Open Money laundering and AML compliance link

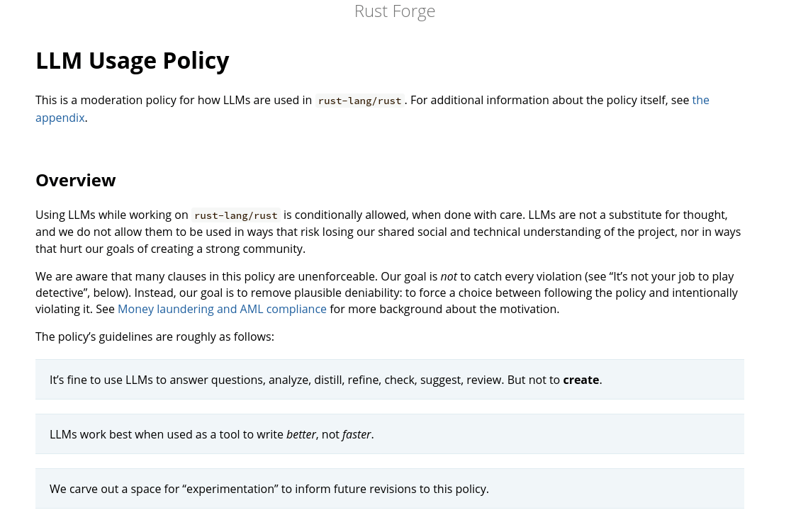point(222,310)
